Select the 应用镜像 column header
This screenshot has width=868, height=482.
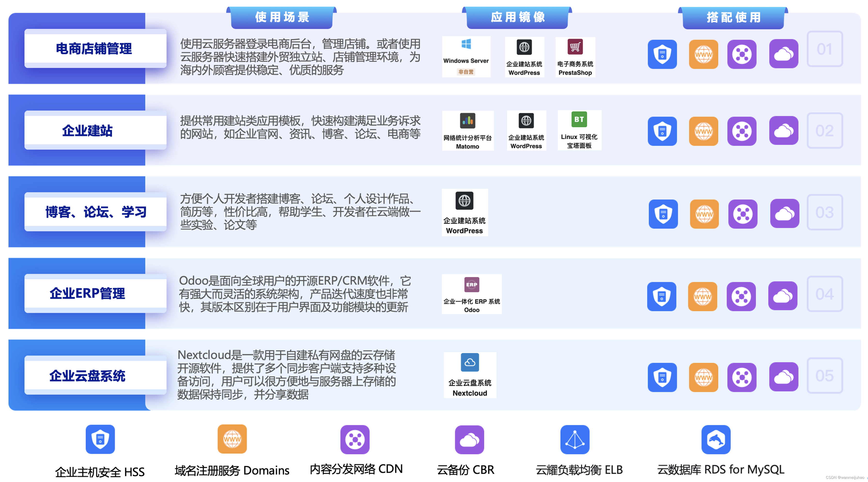pyautogui.click(x=517, y=17)
